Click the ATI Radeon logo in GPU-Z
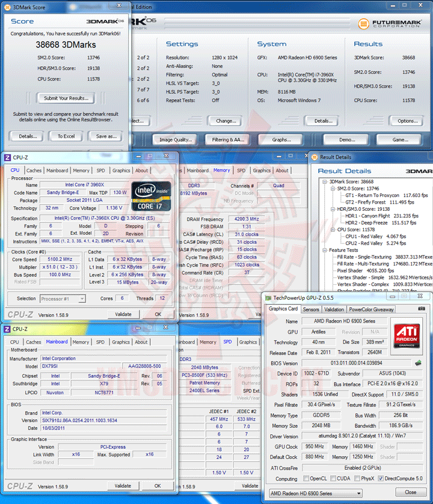433x504 pixels. tap(407, 336)
